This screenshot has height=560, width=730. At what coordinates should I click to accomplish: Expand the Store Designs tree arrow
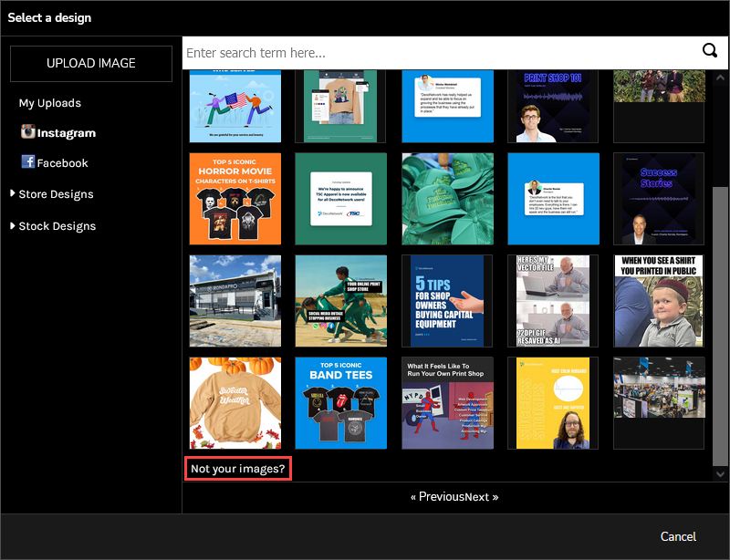click(x=13, y=193)
